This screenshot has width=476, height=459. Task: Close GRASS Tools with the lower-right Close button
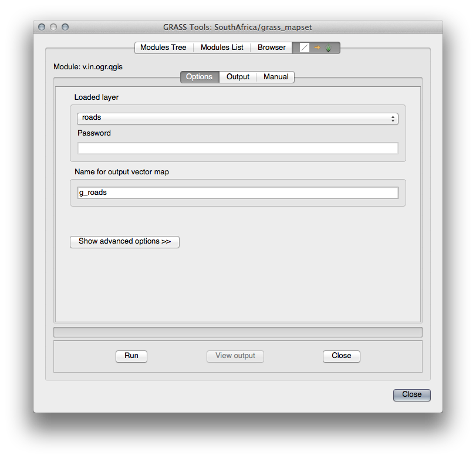tap(411, 395)
